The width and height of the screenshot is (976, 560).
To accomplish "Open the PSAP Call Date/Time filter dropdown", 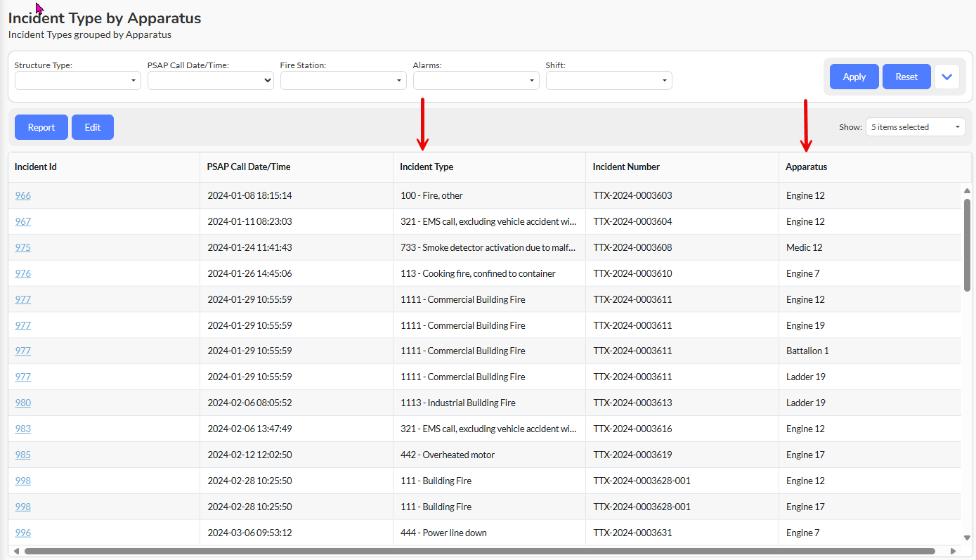I will coord(210,81).
